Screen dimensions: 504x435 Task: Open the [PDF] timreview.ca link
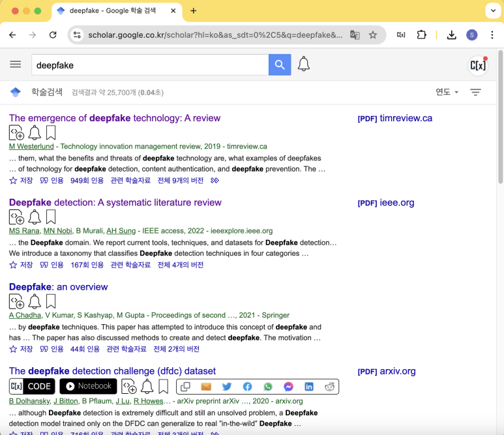394,118
